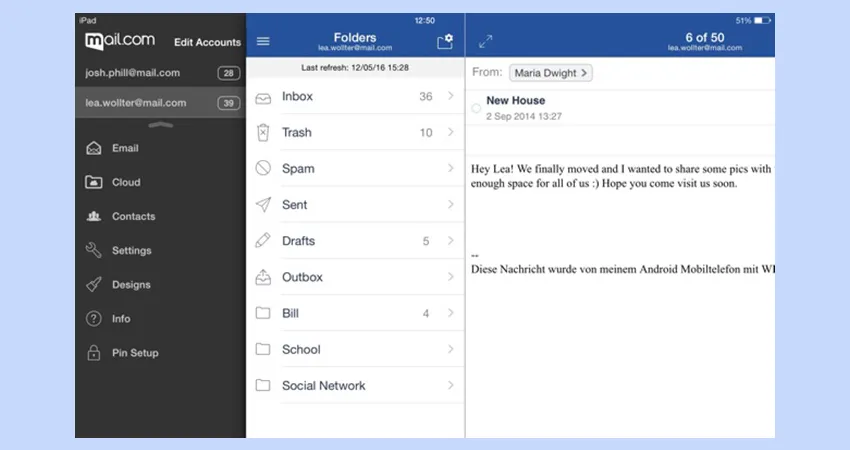Open the Info question mark icon

coord(94,319)
